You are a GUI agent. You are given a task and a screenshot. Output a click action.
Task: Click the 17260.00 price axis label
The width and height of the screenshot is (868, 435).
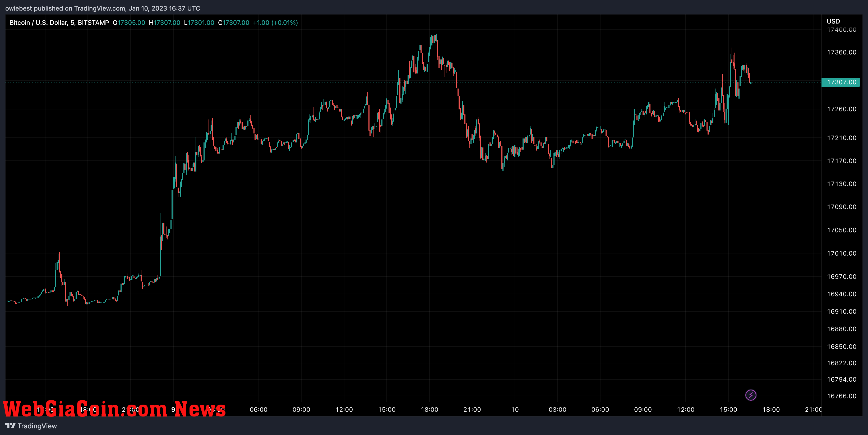[841, 109]
